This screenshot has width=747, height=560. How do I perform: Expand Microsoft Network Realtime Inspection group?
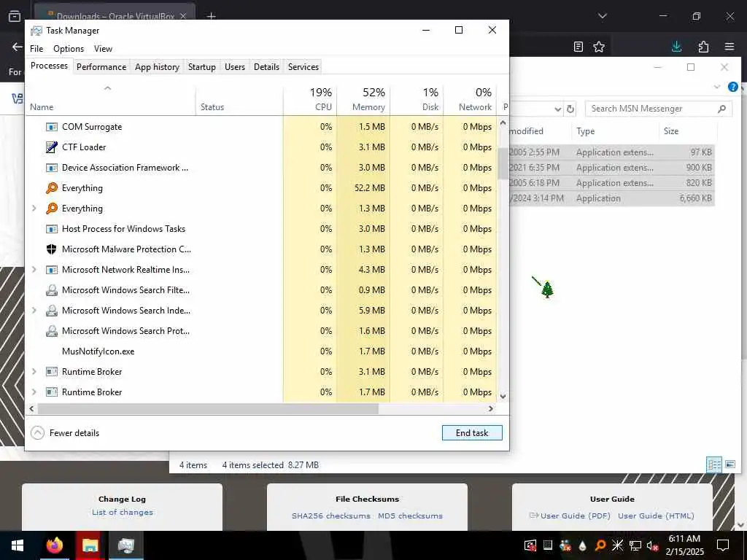tap(34, 270)
